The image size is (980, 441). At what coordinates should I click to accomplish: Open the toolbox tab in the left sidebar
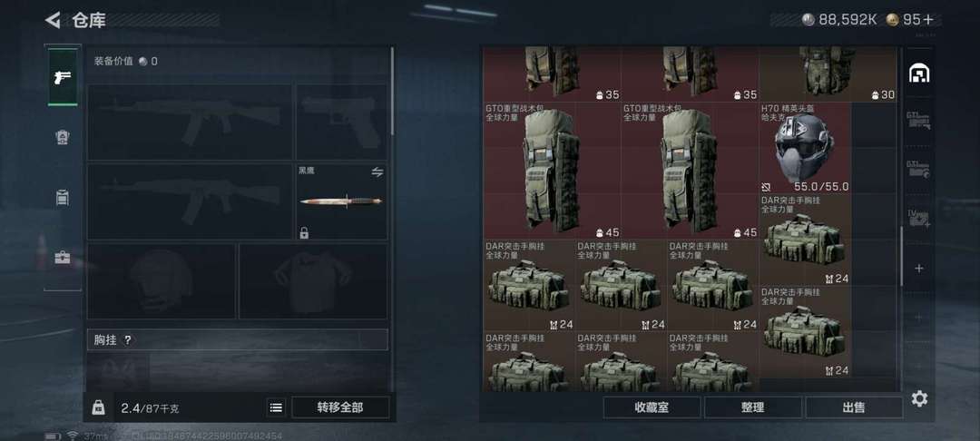point(63,257)
